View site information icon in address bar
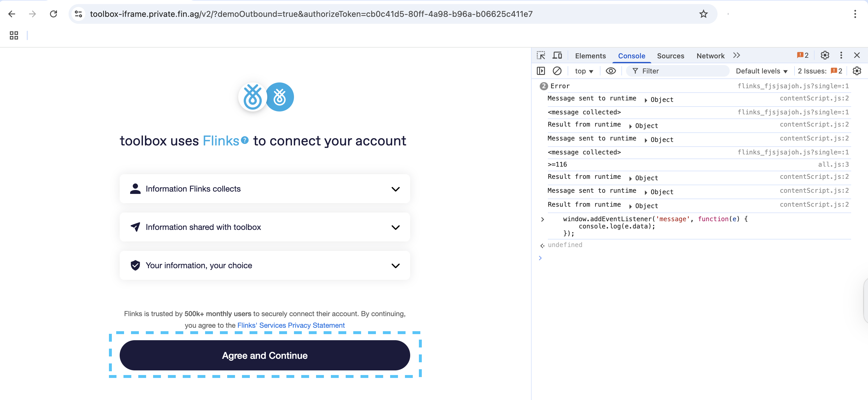Image resolution: width=868 pixels, height=400 pixels. [78, 14]
